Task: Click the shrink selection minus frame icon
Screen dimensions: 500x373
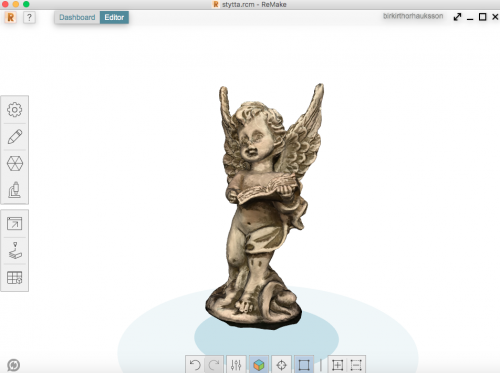Action: pos(356,365)
